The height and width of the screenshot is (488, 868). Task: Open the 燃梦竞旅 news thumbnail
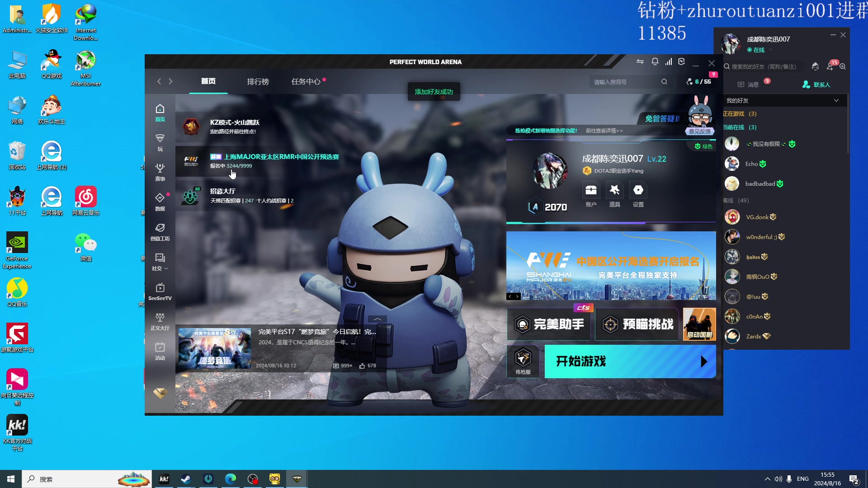coord(214,348)
